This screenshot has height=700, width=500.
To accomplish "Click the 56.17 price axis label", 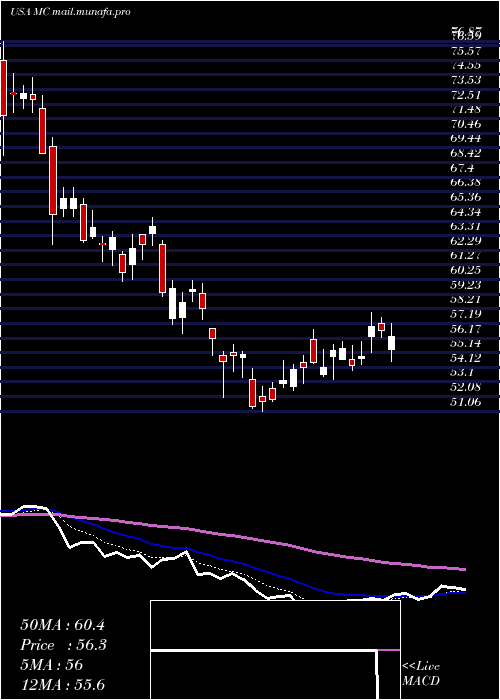I will pos(466,329).
